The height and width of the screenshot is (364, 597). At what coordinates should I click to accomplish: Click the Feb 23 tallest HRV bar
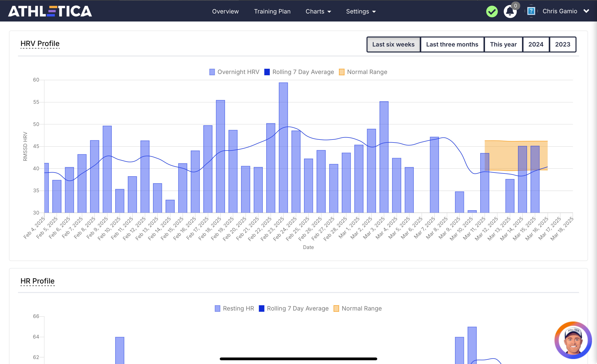click(x=283, y=147)
